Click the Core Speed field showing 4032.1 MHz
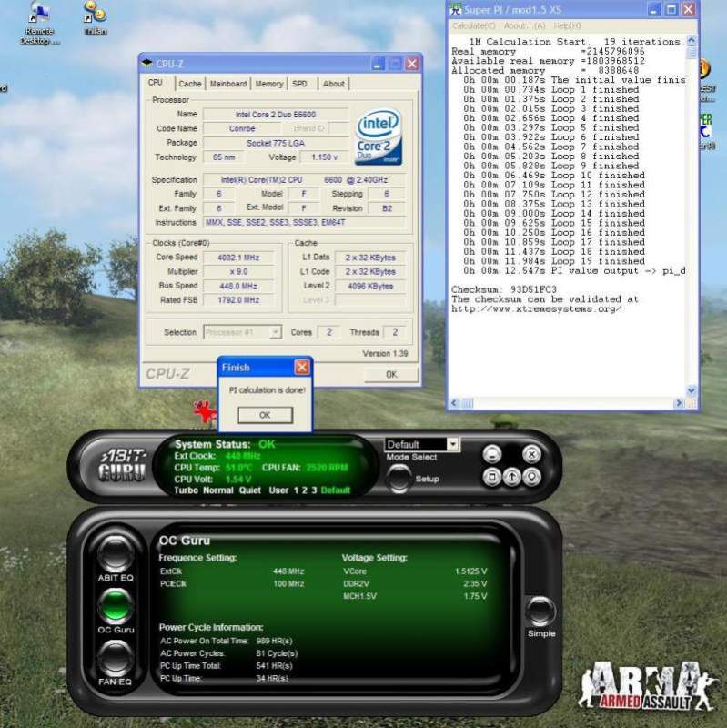Screen dimensions: 727x728 click(238, 258)
